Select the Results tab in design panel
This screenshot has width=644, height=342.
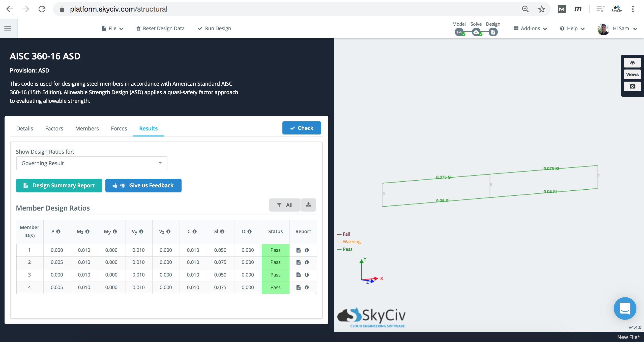tap(148, 128)
